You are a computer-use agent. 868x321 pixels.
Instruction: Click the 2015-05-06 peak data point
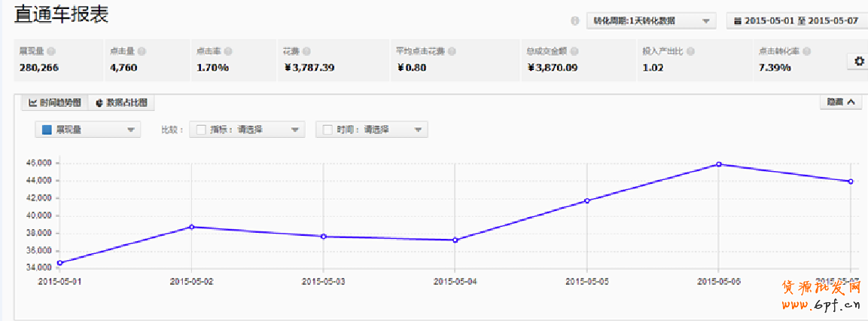pyautogui.click(x=719, y=164)
